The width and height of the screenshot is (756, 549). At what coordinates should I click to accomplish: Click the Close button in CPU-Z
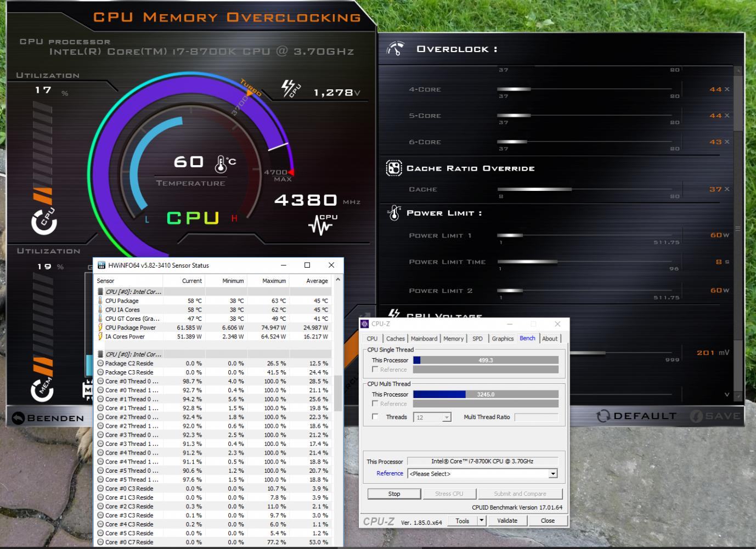click(548, 520)
